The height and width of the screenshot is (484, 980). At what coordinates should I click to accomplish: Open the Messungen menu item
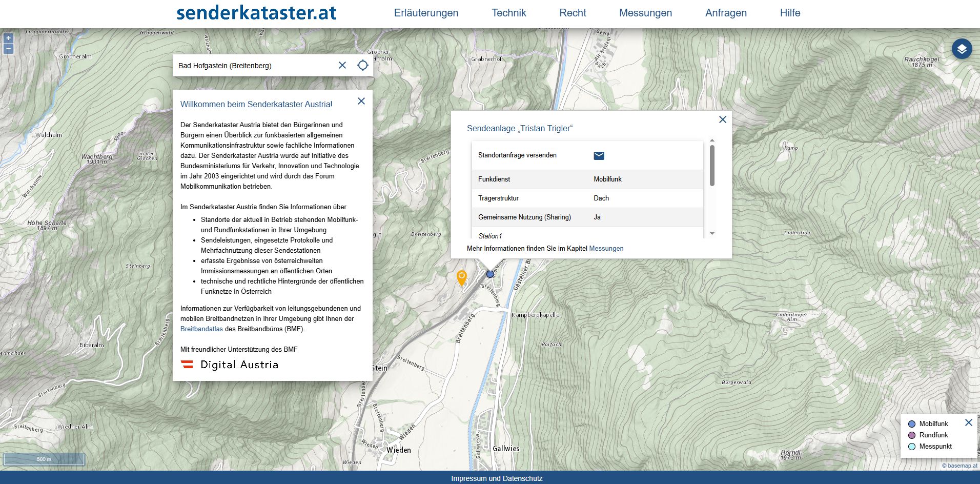click(645, 13)
